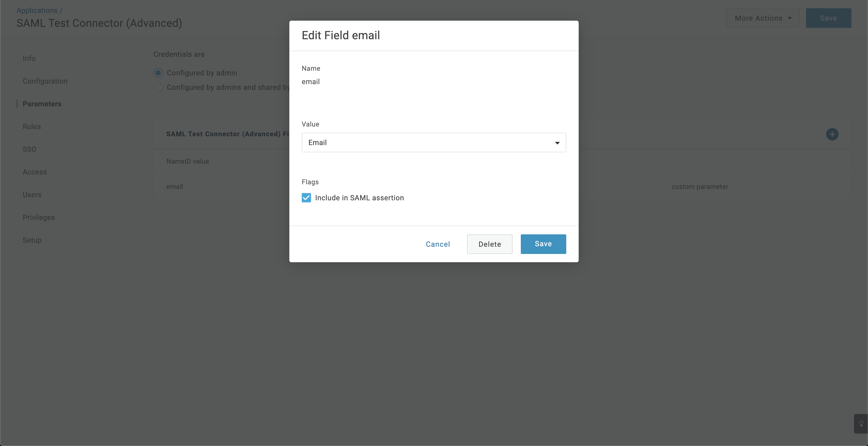Delete the email field
This screenshot has width=868, height=446.
(x=490, y=244)
